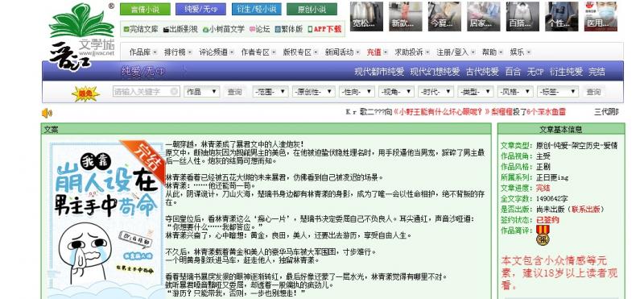Screen dimensions: 644x299
Task: Expand the 评论频道 menu
Action: [217, 52]
